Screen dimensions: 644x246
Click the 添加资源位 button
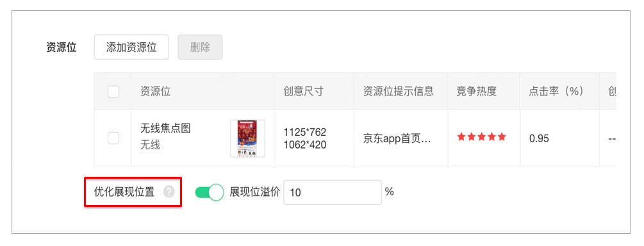point(131,47)
